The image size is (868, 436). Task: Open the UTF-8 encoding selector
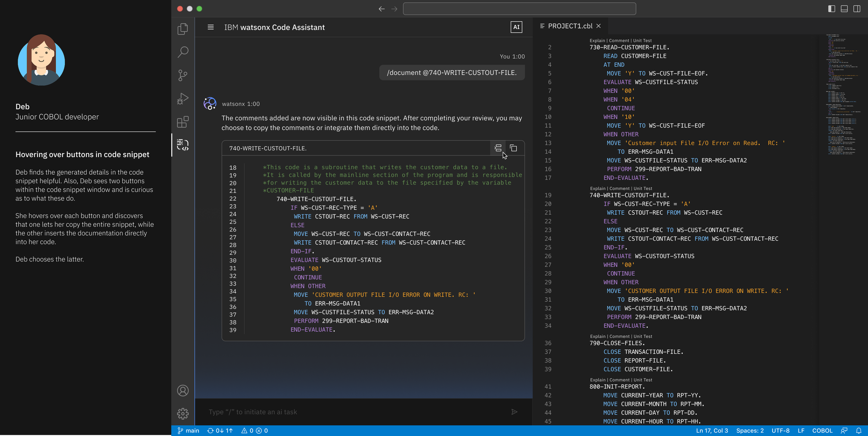780,430
